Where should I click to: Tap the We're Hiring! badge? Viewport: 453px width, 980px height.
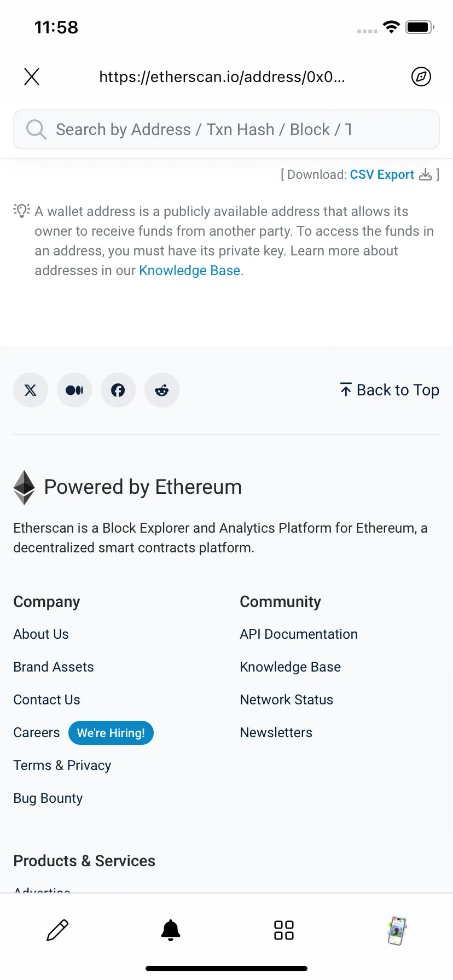coord(111,733)
